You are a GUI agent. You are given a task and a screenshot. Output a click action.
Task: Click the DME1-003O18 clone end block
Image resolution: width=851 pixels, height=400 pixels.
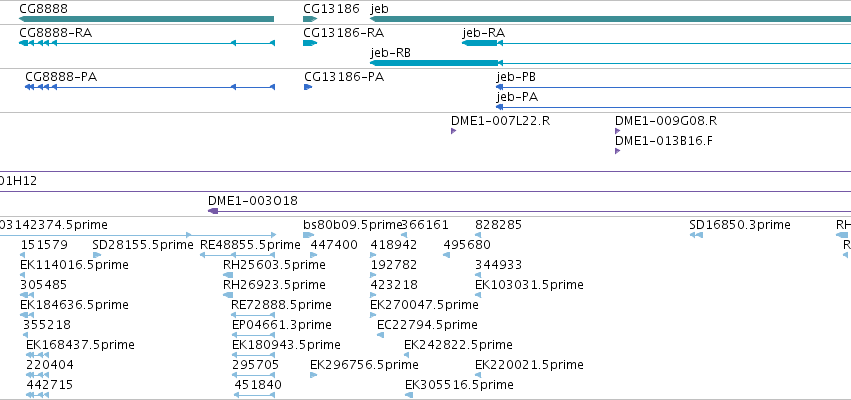point(213,211)
